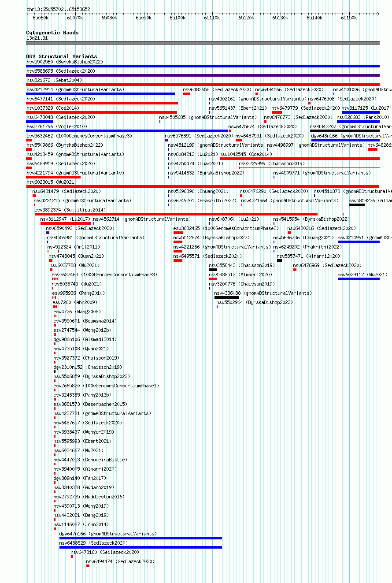
Task: Click the nsv4447053 (GenomeinaBottle) label
Action: pyautogui.click(x=91, y=460)
